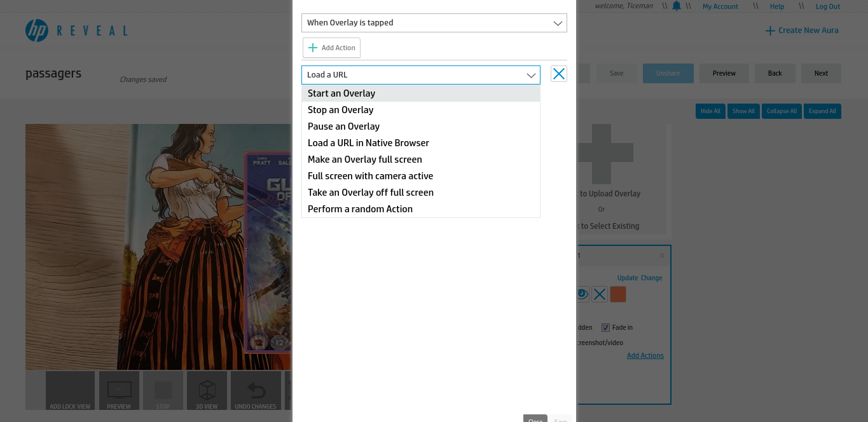Click the Change link in overlay panel

click(652, 278)
